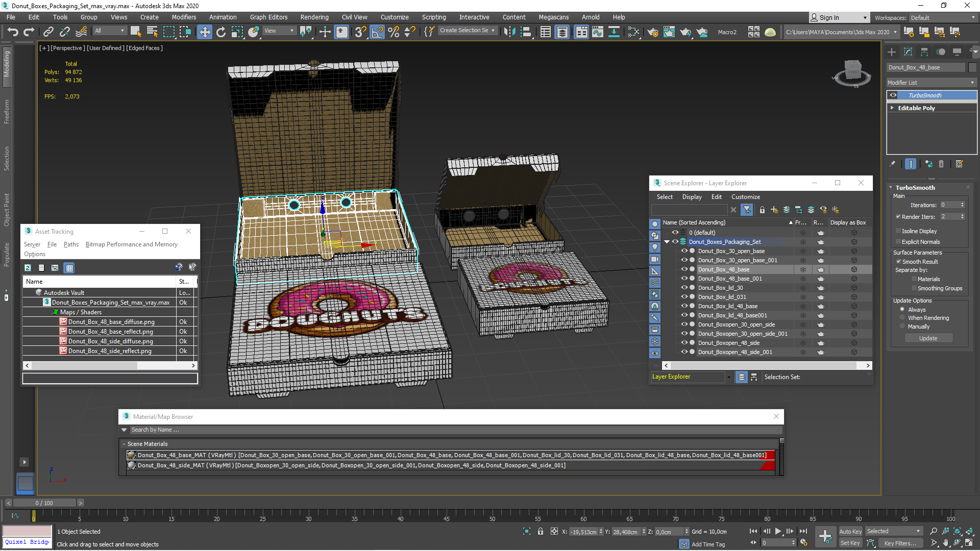Open the Create tab in command panel

(892, 52)
